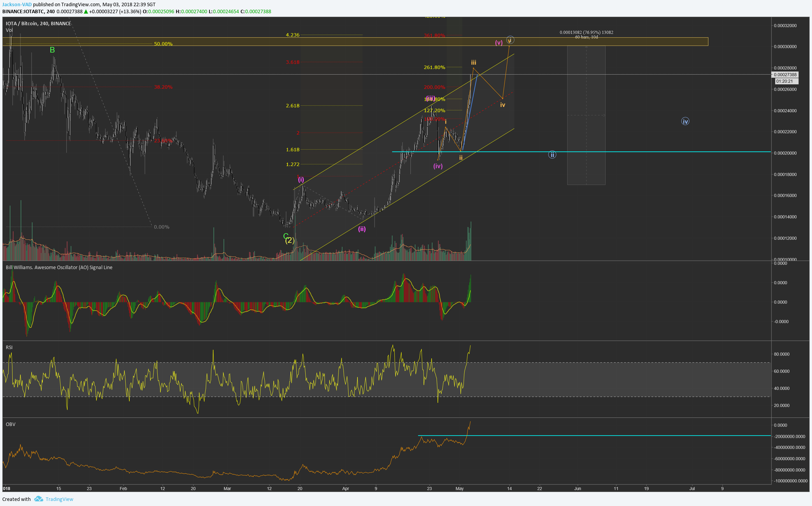Select the green C wave label
812x506 pixels.
click(286, 236)
